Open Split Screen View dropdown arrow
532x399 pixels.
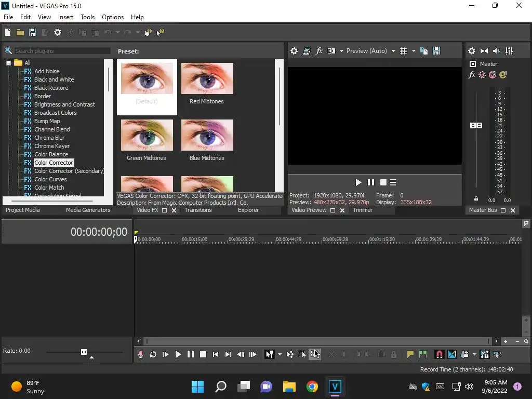[x=341, y=51]
